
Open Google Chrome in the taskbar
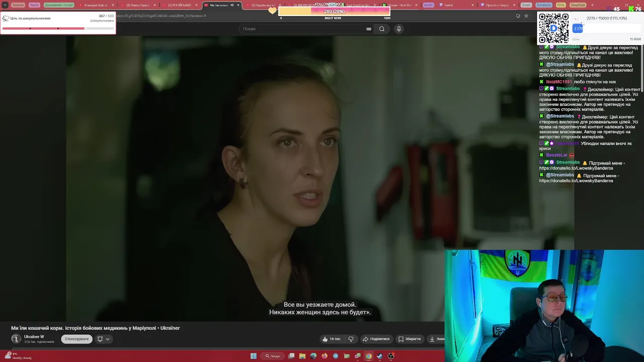(369, 356)
